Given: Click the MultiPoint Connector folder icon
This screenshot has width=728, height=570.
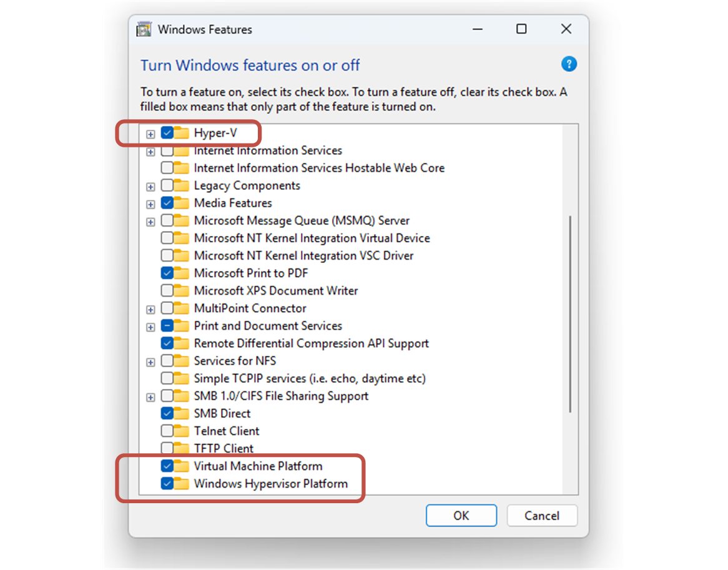Looking at the screenshot, I should click(x=182, y=308).
